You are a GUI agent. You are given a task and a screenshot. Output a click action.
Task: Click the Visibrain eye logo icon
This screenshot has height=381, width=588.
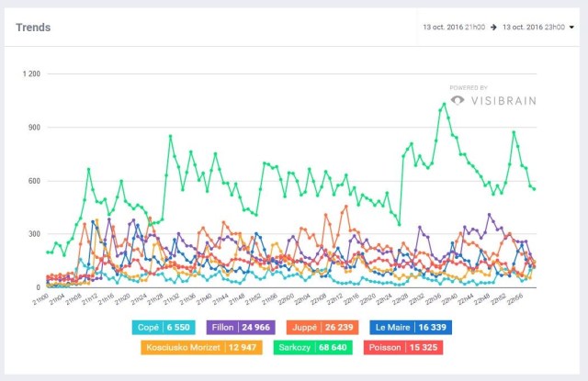(x=458, y=101)
